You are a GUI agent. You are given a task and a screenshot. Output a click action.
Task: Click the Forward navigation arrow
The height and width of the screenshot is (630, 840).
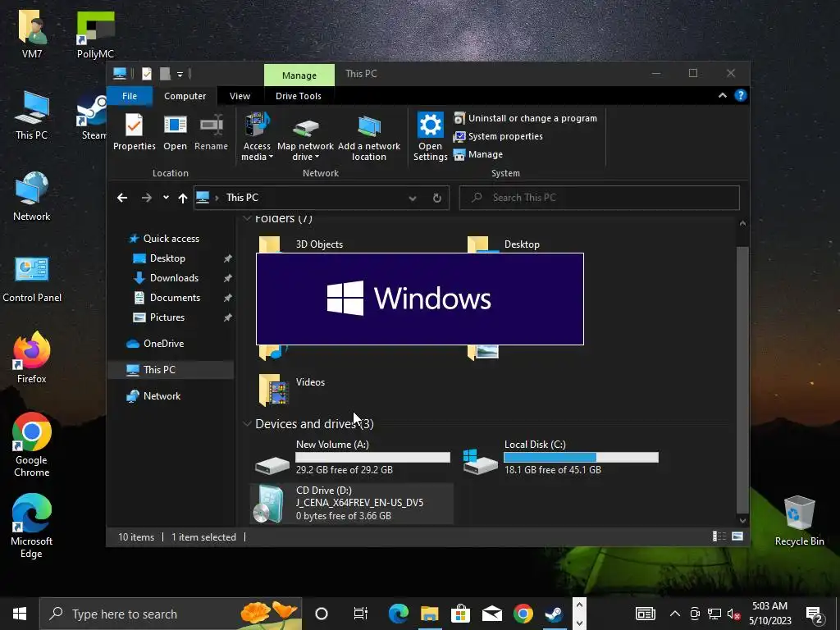click(x=146, y=198)
